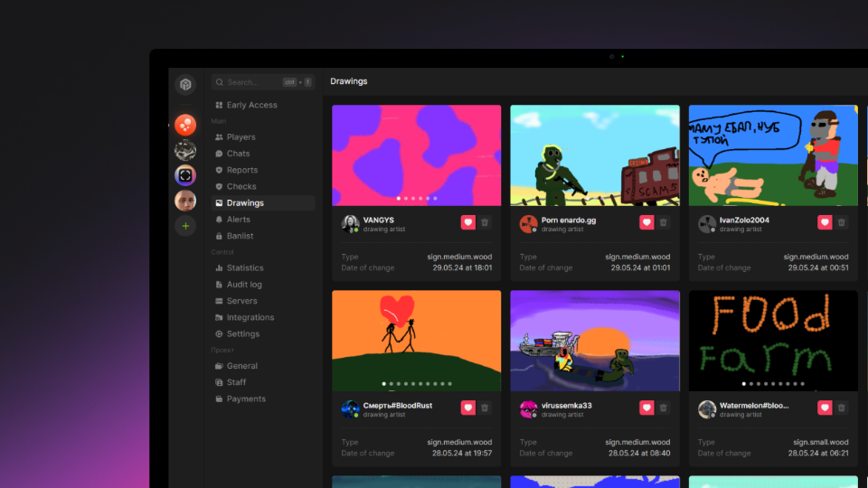Delete IvanZolo2004 drawing trash icon

842,222
